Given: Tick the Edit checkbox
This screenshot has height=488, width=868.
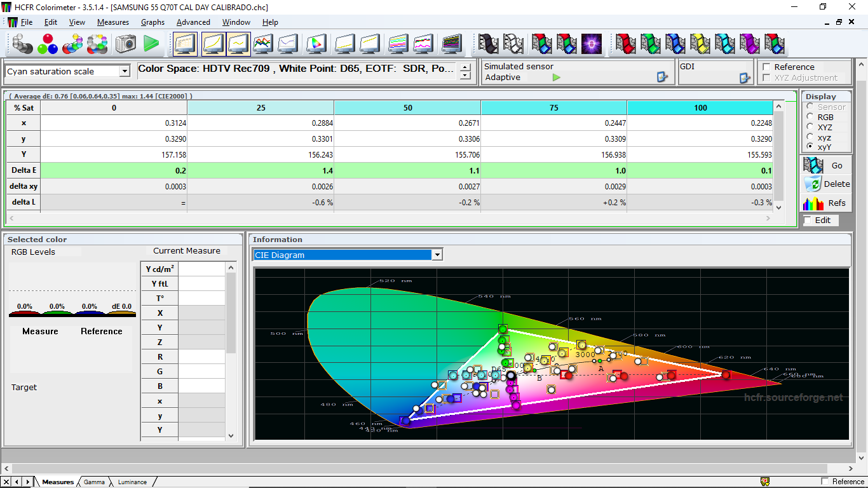Looking at the screenshot, I should pos(808,220).
